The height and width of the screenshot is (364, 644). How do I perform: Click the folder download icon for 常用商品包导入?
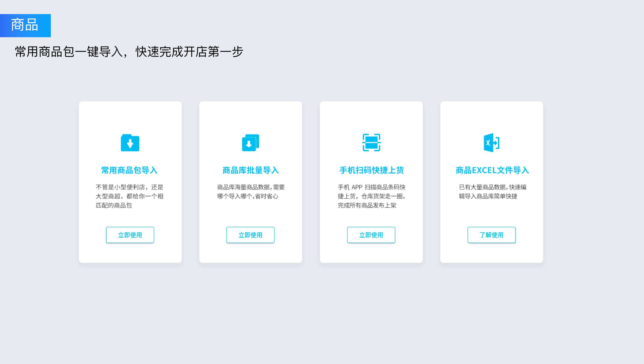[x=130, y=143]
